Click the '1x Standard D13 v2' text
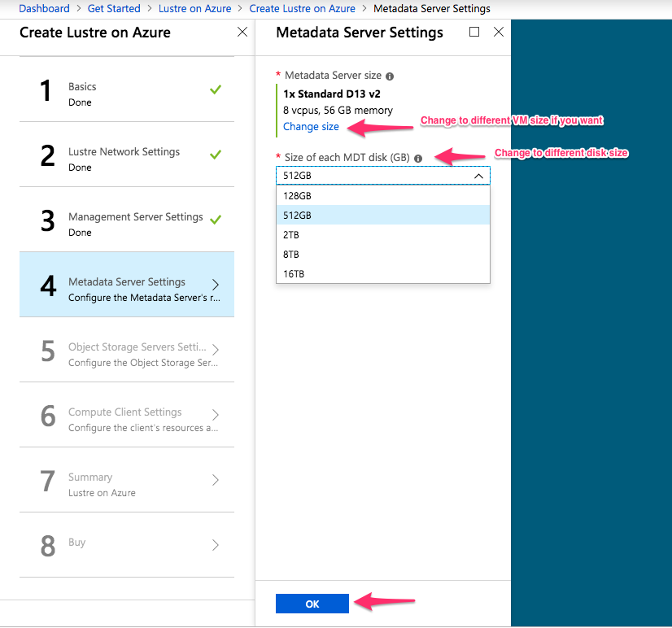 pyautogui.click(x=332, y=94)
